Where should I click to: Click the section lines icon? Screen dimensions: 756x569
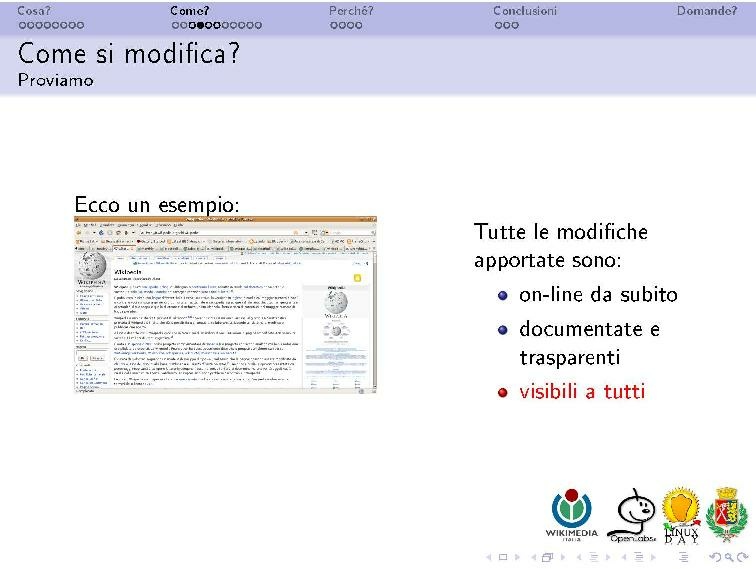click(639, 557)
